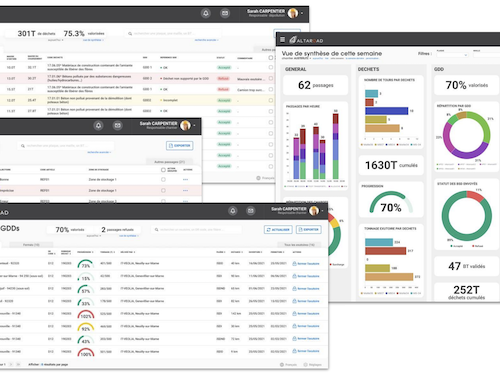Tick the checkbox on the yellow Incomplet row
Image resolution: width=500 pixels, height=375 pixels.
click(x=271, y=100)
